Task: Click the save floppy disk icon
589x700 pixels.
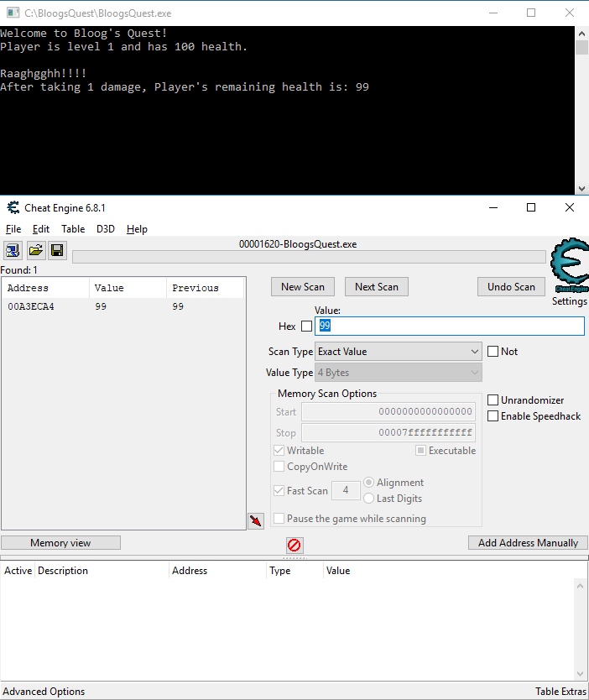Action: coord(57,250)
